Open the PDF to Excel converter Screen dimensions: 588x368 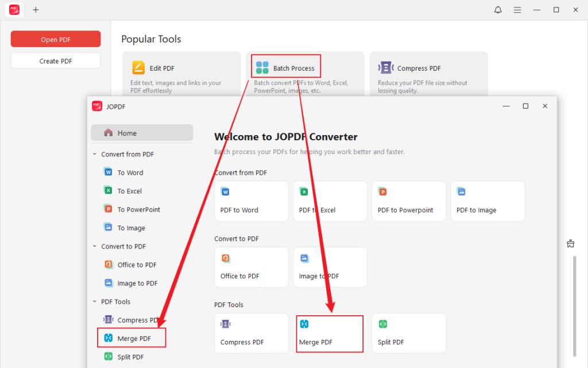tap(330, 201)
